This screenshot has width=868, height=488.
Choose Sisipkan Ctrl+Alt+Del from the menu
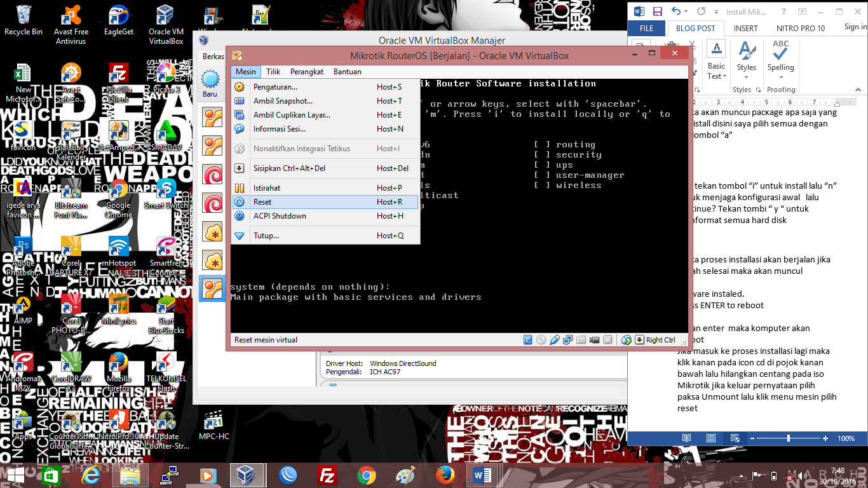point(326,168)
